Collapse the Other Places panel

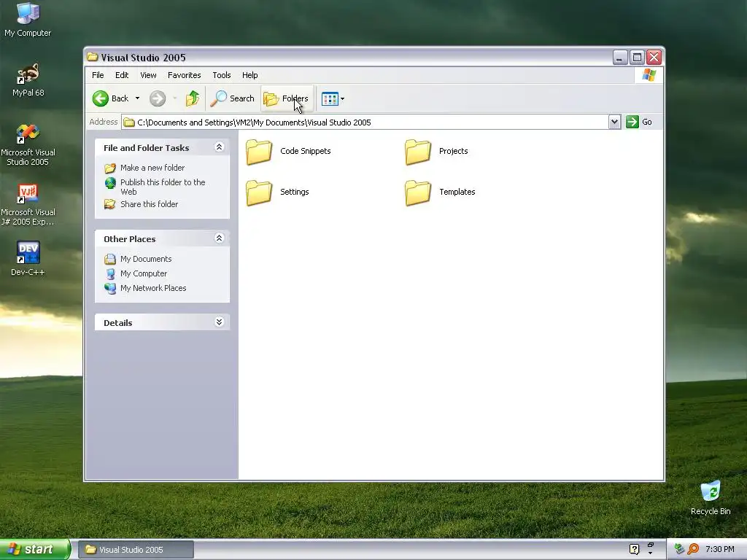tap(219, 238)
